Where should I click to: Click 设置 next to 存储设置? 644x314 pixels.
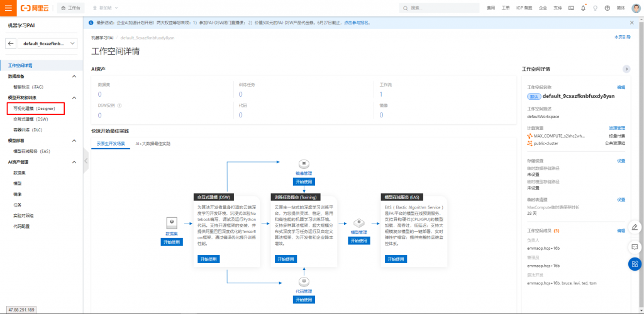[621, 161]
